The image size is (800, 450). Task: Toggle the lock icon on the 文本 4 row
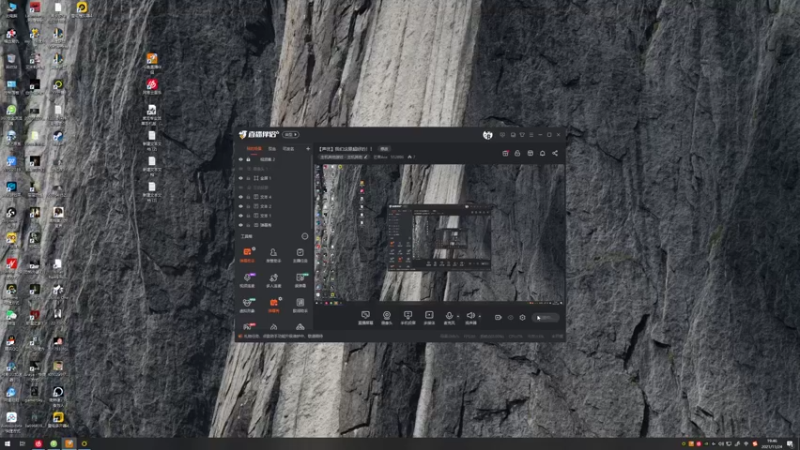pyautogui.click(x=248, y=197)
